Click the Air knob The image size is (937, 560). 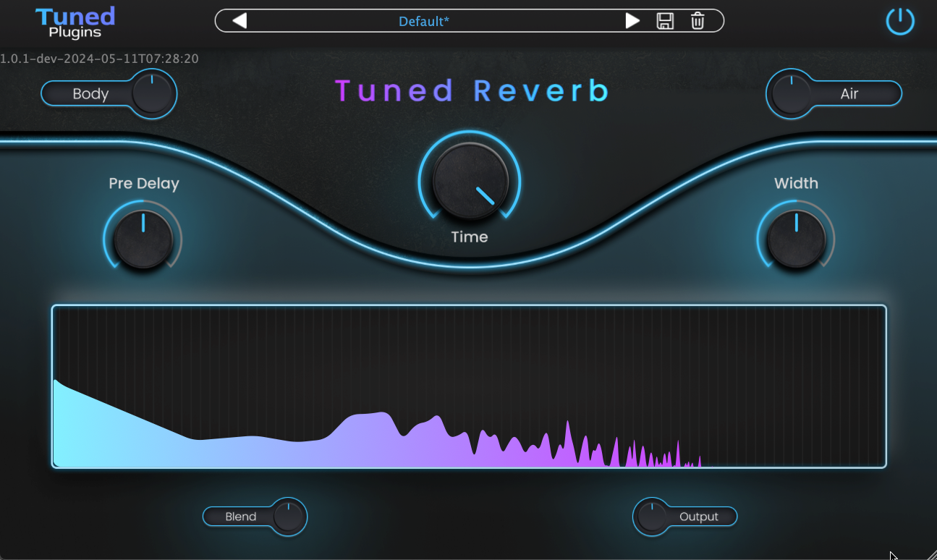pyautogui.click(x=792, y=93)
